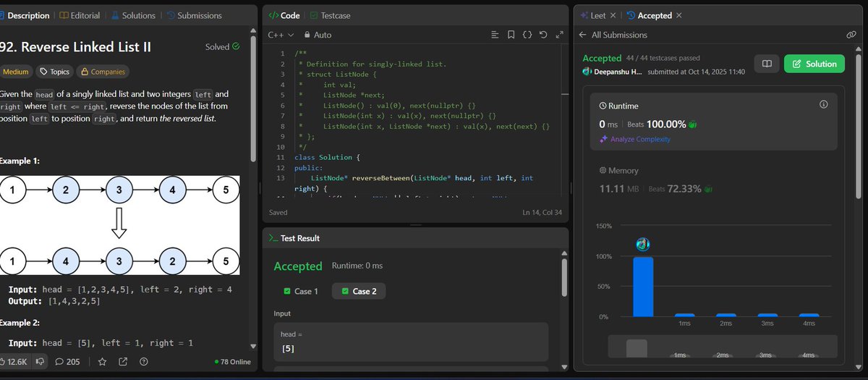Dislike the problem with the thumbs-down icon
Image resolution: width=868 pixels, height=380 pixels.
click(41, 361)
